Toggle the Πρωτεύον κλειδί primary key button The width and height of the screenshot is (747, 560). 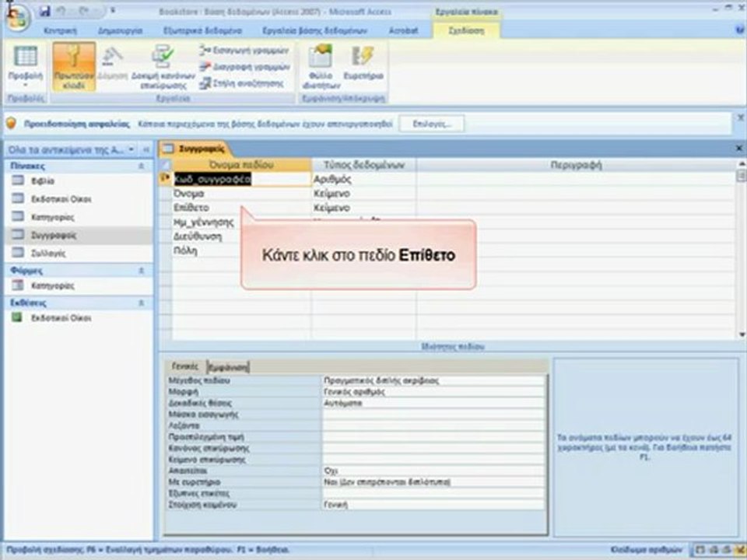pyautogui.click(x=74, y=66)
